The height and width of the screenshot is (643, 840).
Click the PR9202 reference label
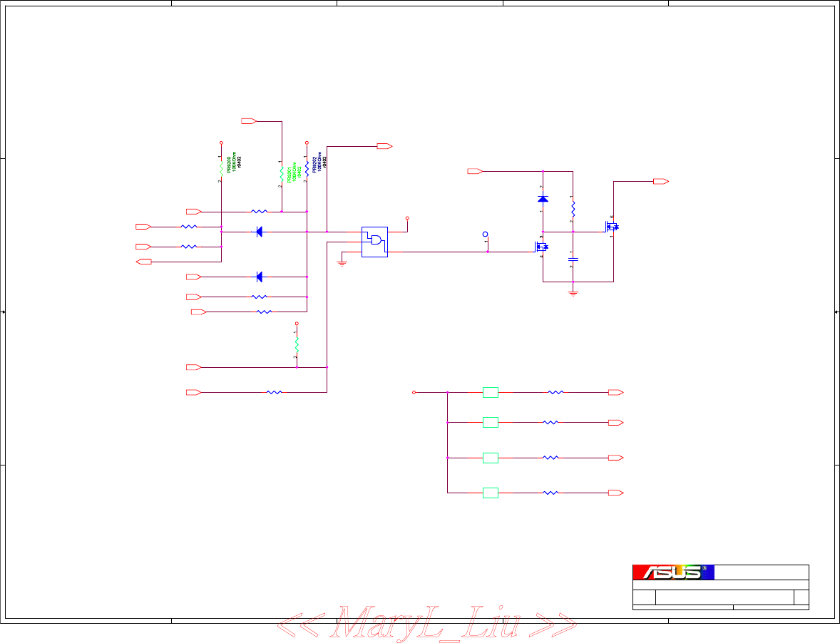315,165
